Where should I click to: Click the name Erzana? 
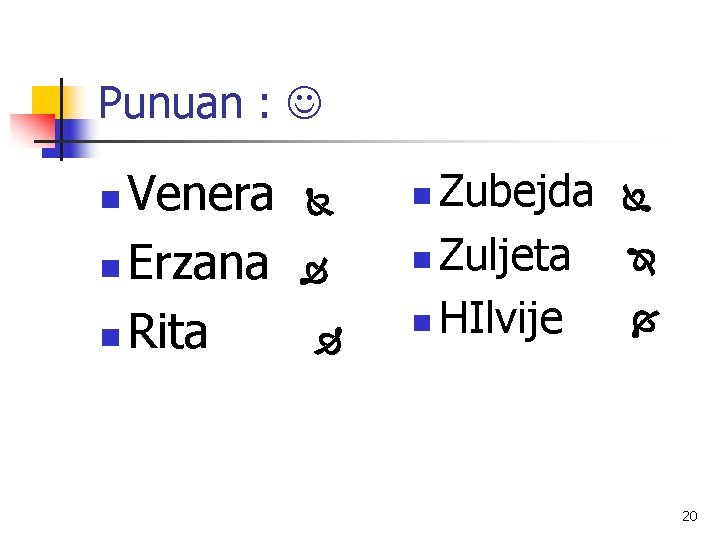click(199, 264)
